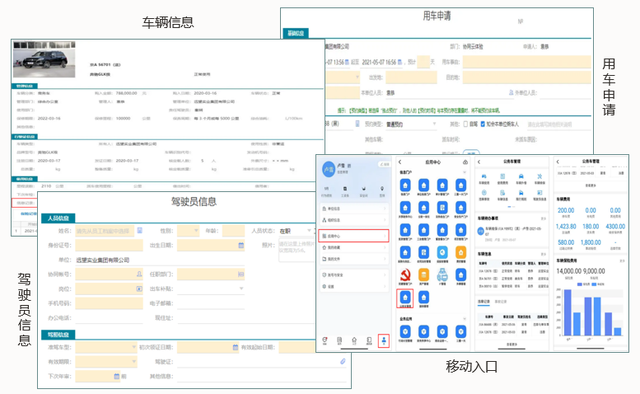Click the paperclip attachment icon for 驾驶证
This screenshot has width=640, height=394.
[x=343, y=361]
